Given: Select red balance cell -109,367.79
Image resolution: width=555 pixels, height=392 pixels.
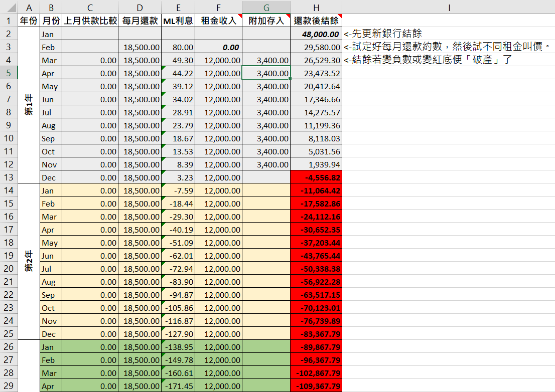Looking at the screenshot, I should [x=316, y=386].
